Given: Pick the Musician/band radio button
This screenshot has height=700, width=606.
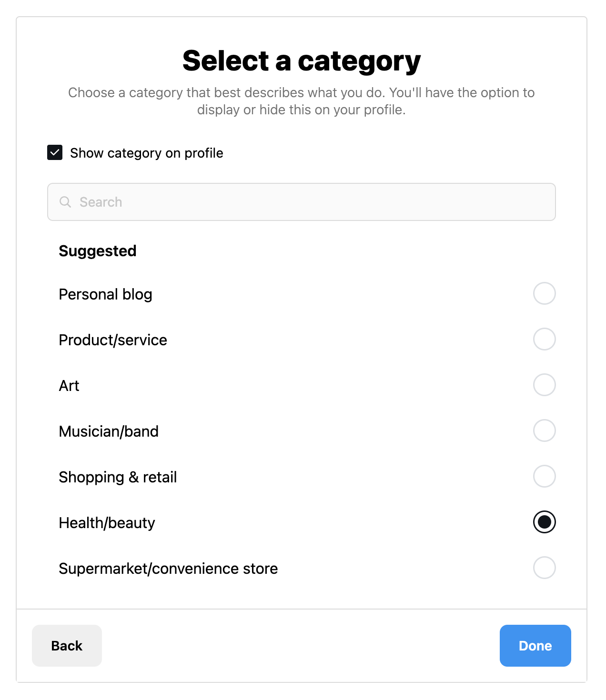Looking at the screenshot, I should click(x=544, y=430).
